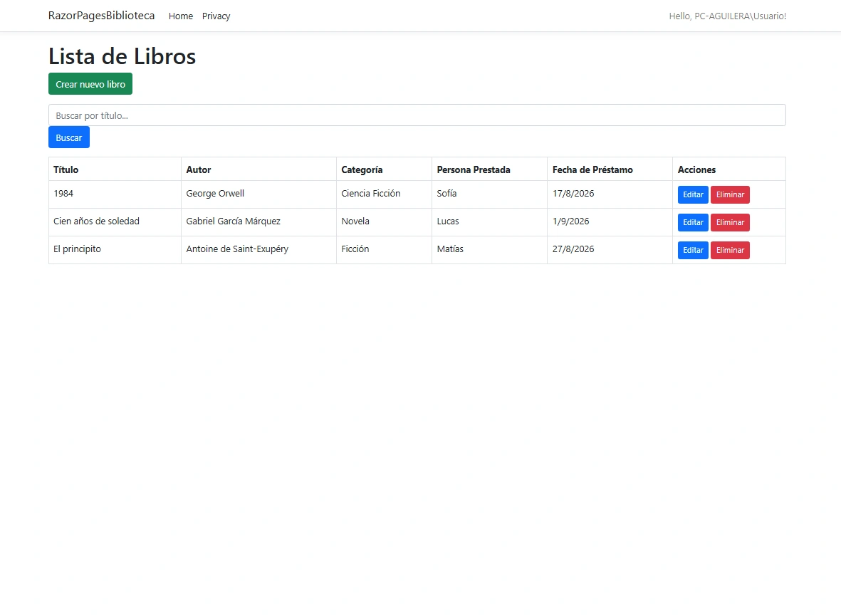Image resolution: width=841 pixels, height=616 pixels.
Task: Delete the Cien años de soledad entry
Action: 730,223
